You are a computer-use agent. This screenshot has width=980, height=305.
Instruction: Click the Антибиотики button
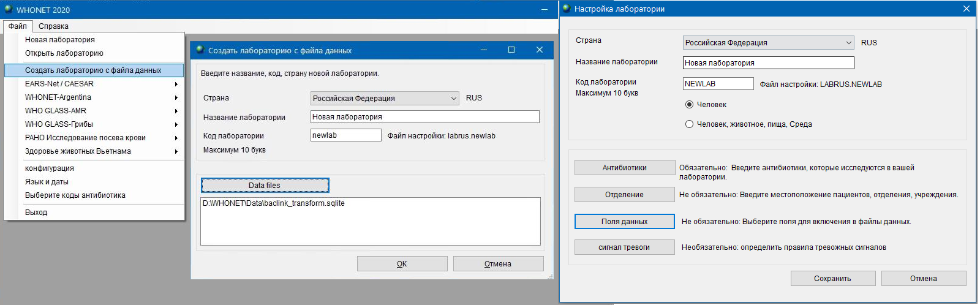(624, 168)
